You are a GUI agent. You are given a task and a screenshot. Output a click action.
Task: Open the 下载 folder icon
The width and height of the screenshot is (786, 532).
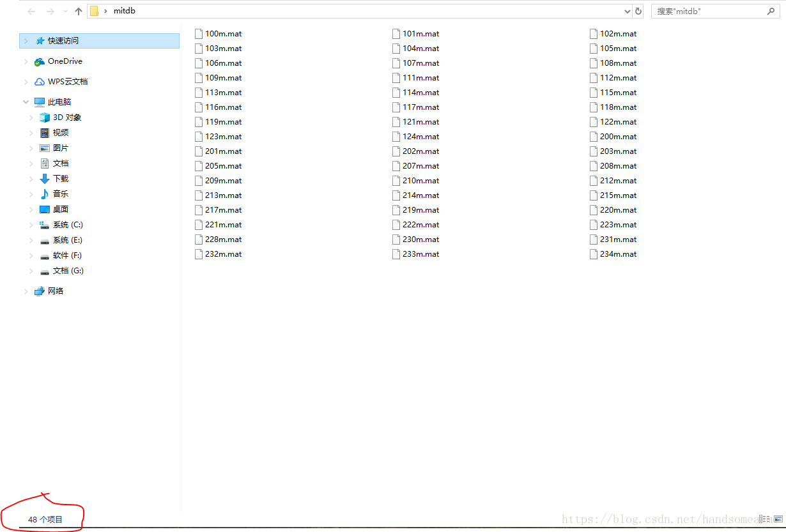(44, 179)
